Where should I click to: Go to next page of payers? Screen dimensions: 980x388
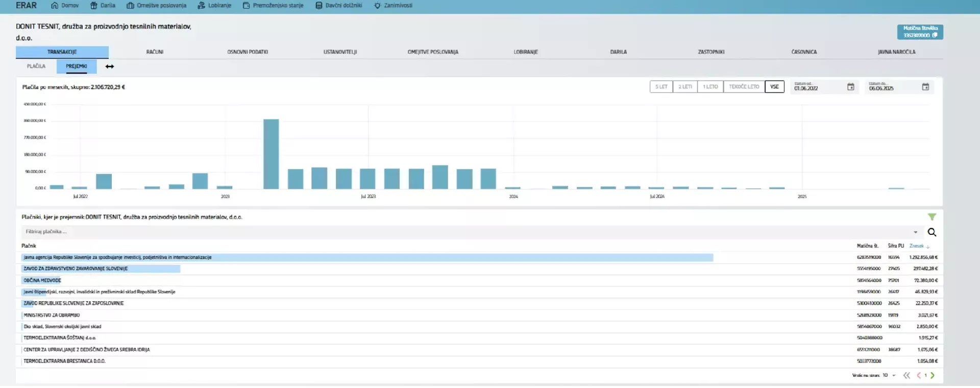(x=933, y=375)
